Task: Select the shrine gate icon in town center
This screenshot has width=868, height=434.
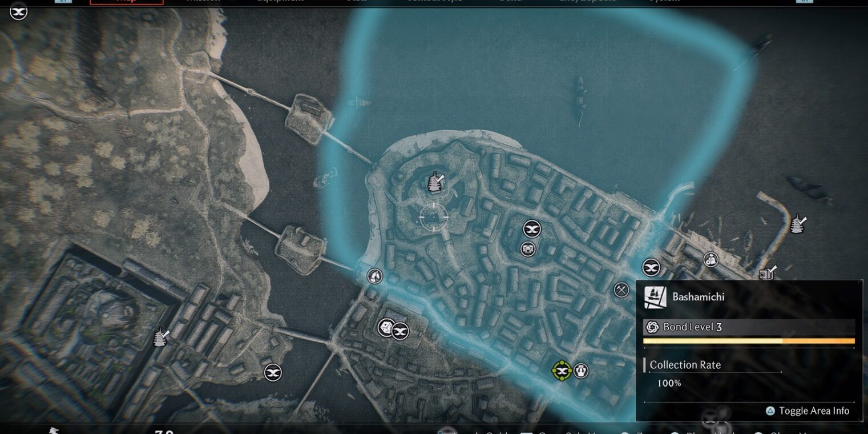Action: (528, 249)
